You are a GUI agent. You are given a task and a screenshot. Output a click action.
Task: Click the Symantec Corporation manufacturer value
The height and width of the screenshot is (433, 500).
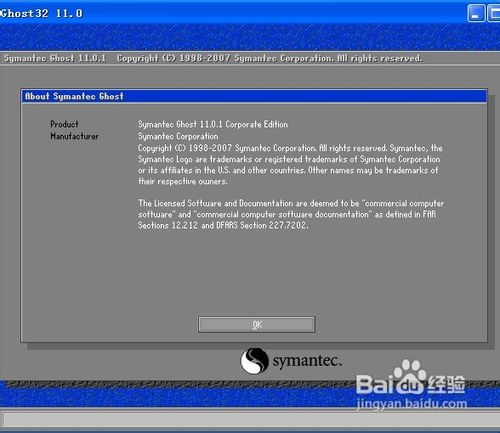178,136
